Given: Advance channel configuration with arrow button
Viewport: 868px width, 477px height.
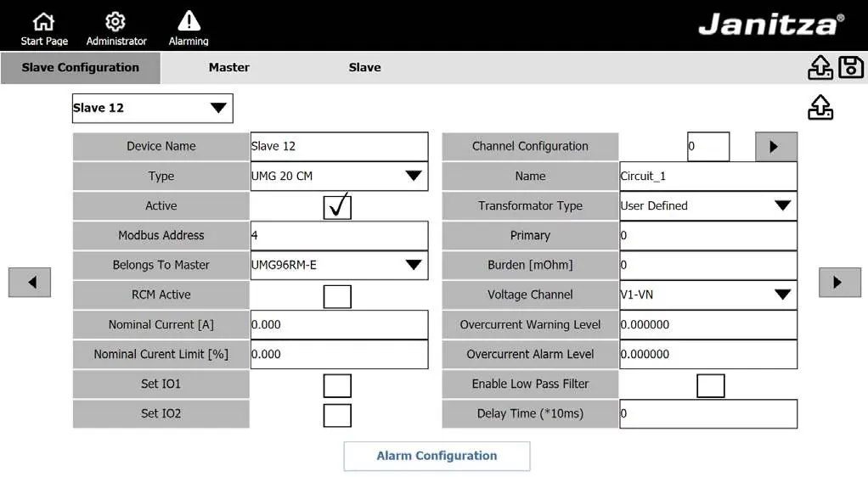Looking at the screenshot, I should (776, 146).
